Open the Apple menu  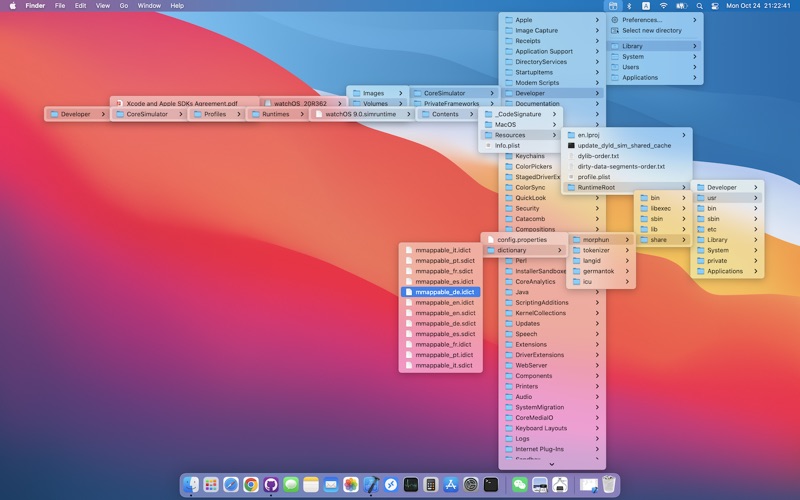point(13,6)
